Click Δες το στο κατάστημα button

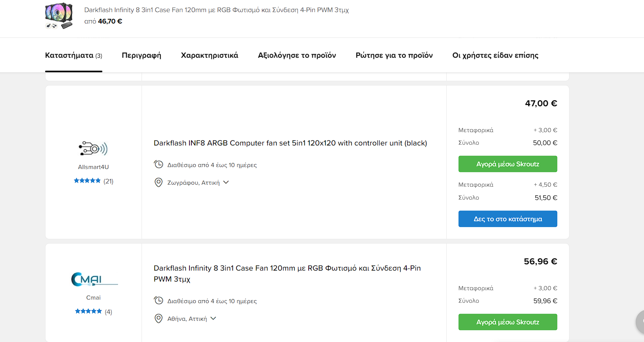[508, 219]
